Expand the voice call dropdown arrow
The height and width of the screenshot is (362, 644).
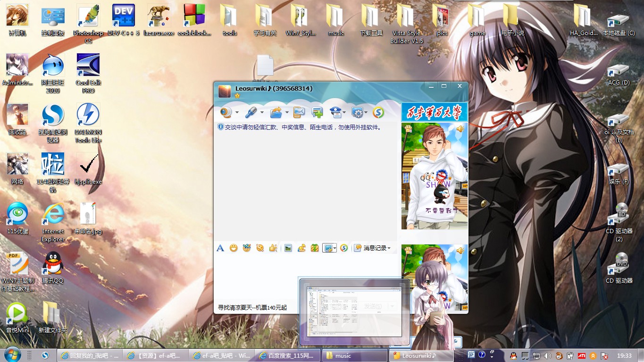pyautogui.click(x=262, y=113)
